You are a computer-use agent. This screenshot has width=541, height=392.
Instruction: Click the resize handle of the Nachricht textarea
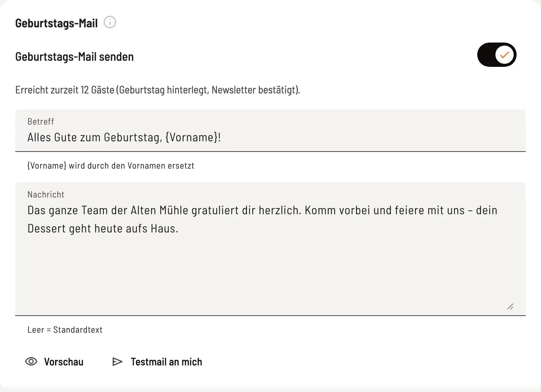510,307
